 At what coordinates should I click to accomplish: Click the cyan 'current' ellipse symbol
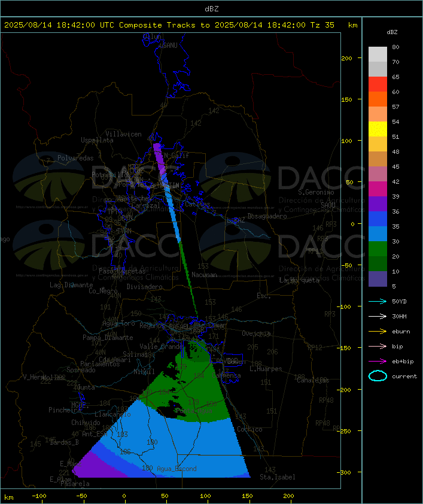pos(378,376)
